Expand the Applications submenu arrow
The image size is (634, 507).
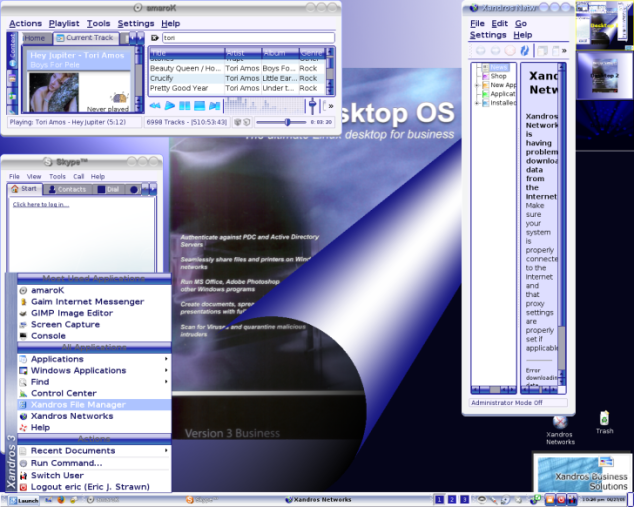pyautogui.click(x=166, y=359)
